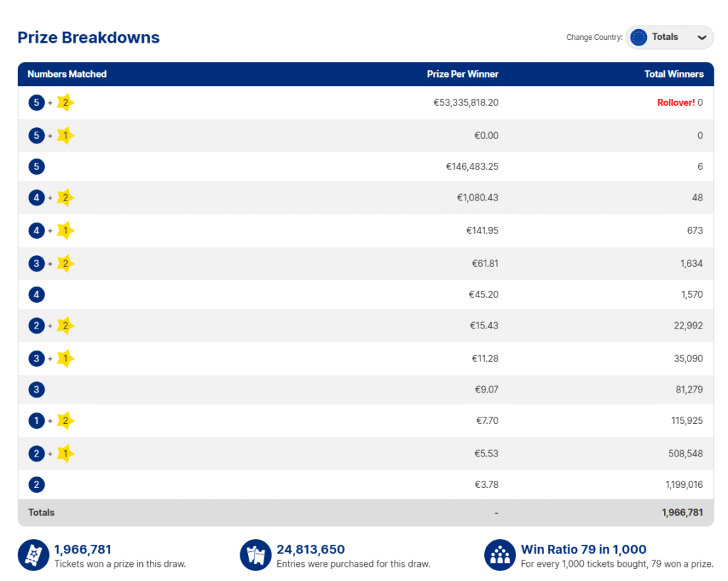This screenshot has height=581, width=728.
Task: Click the people icon beside Win Ratio
Action: click(x=500, y=555)
